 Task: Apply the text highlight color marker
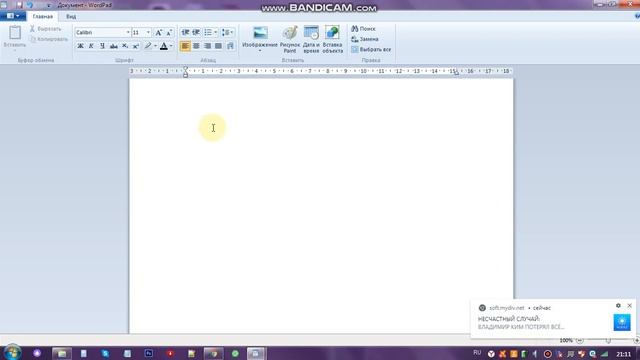click(148, 46)
